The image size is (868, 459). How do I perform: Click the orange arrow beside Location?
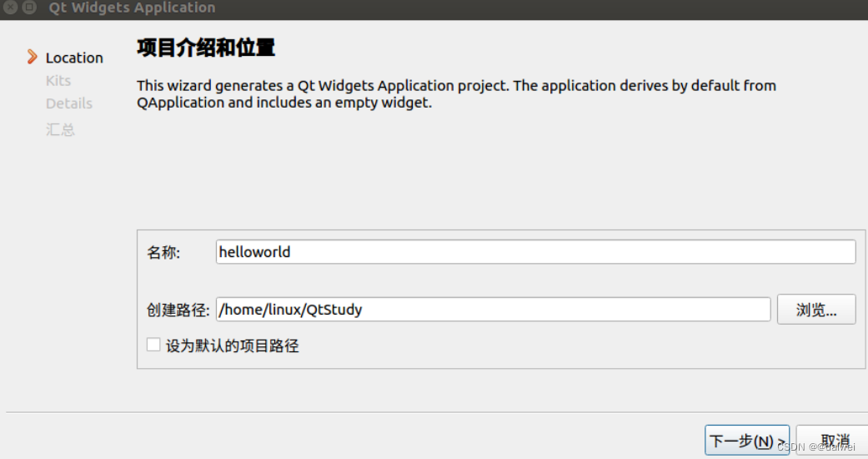[x=33, y=57]
